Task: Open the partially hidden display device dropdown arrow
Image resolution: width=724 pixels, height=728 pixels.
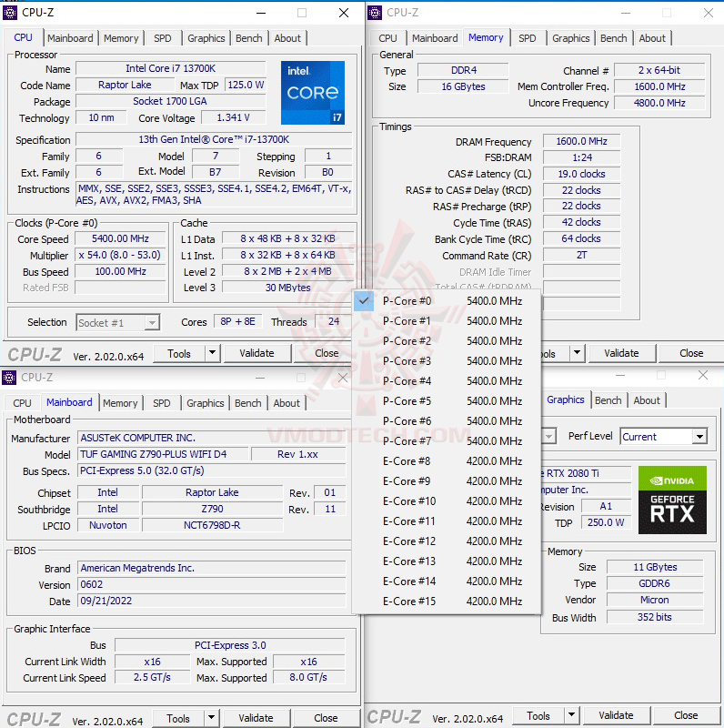Action: (549, 437)
